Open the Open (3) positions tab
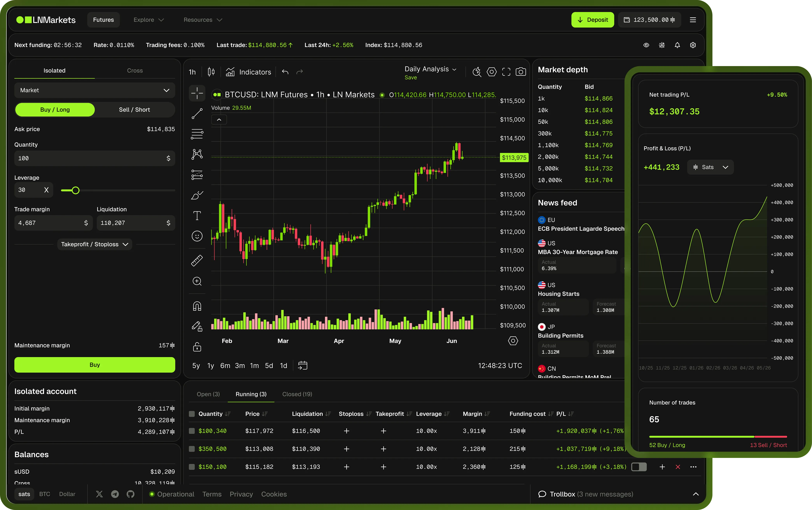This screenshot has height=510, width=812. (208, 394)
